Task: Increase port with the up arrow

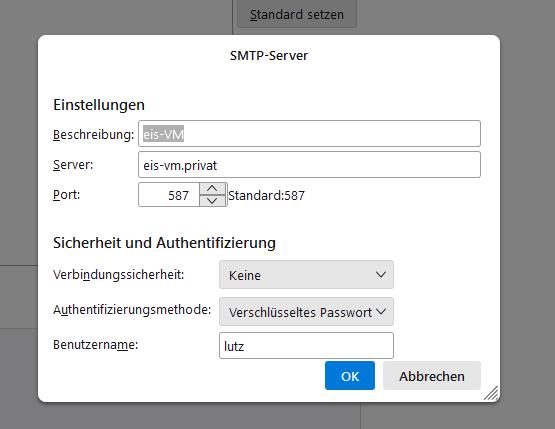Action: click(x=212, y=189)
